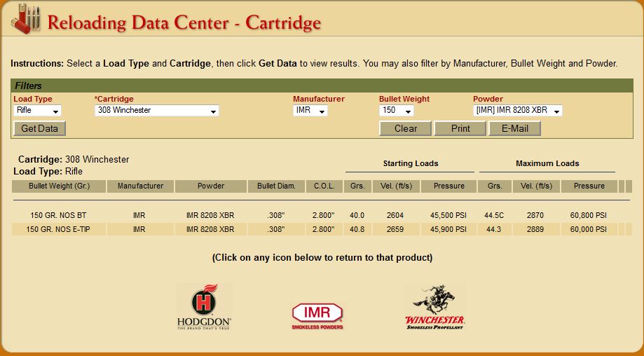The height and width of the screenshot is (356, 644).
Task: Click the 150 GR. NOS BT row label
Action: (x=58, y=216)
